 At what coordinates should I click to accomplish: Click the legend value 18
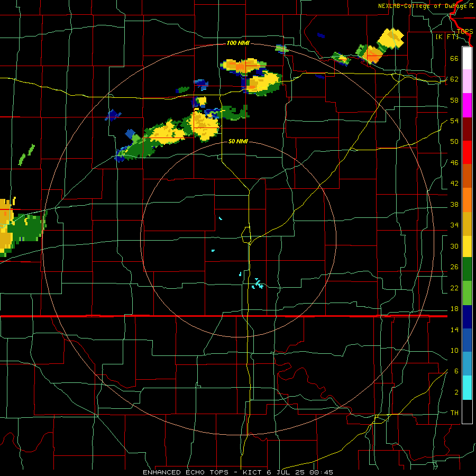pyautogui.click(x=454, y=309)
